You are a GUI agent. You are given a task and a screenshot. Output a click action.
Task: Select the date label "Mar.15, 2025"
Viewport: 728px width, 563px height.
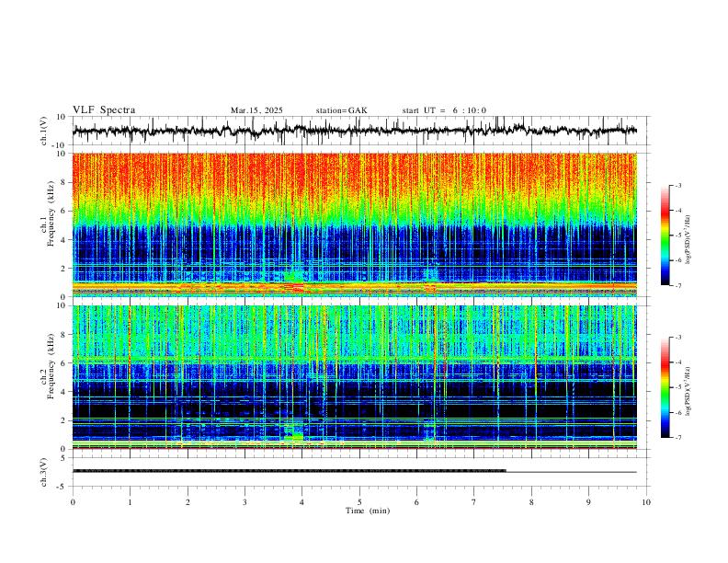[256, 110]
